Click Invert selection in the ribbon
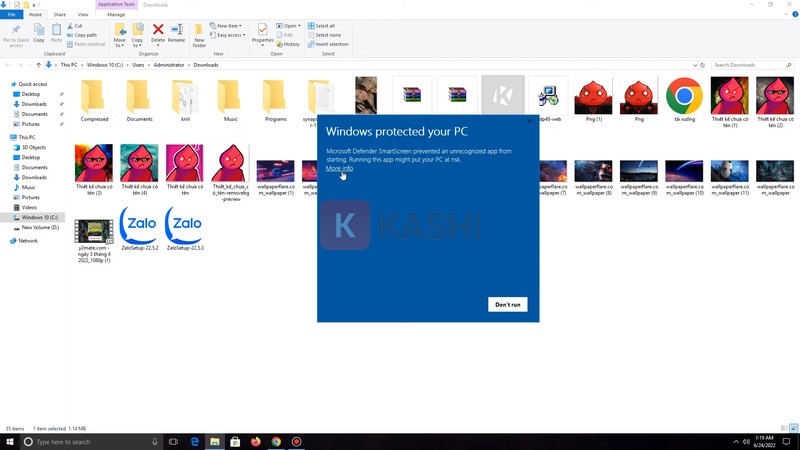This screenshot has height=450, width=800. click(x=328, y=44)
